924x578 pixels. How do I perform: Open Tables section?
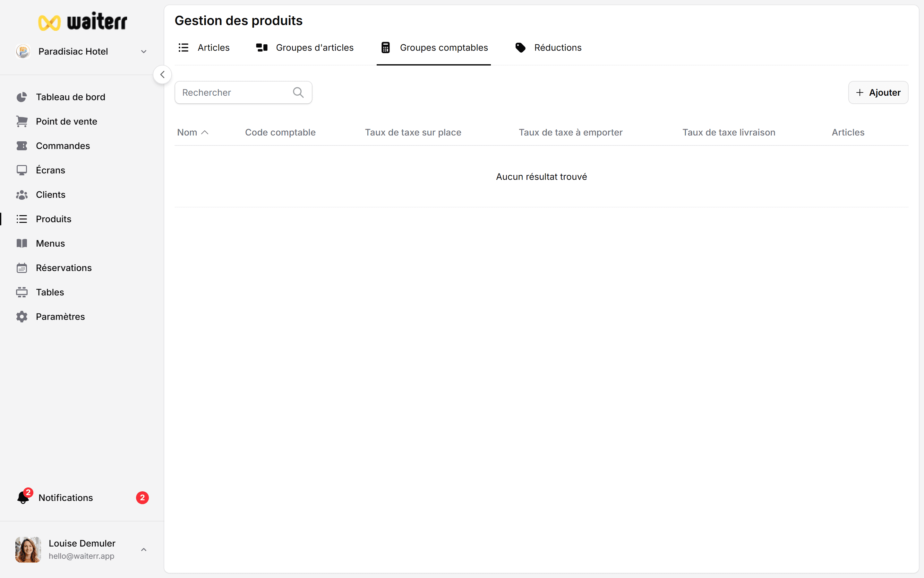(50, 293)
